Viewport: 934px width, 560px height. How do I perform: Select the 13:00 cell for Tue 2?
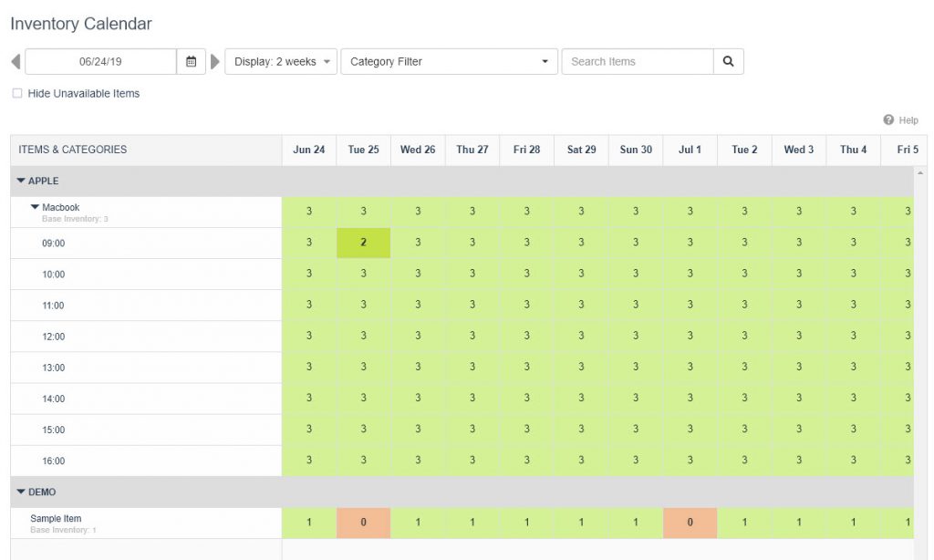pos(744,367)
